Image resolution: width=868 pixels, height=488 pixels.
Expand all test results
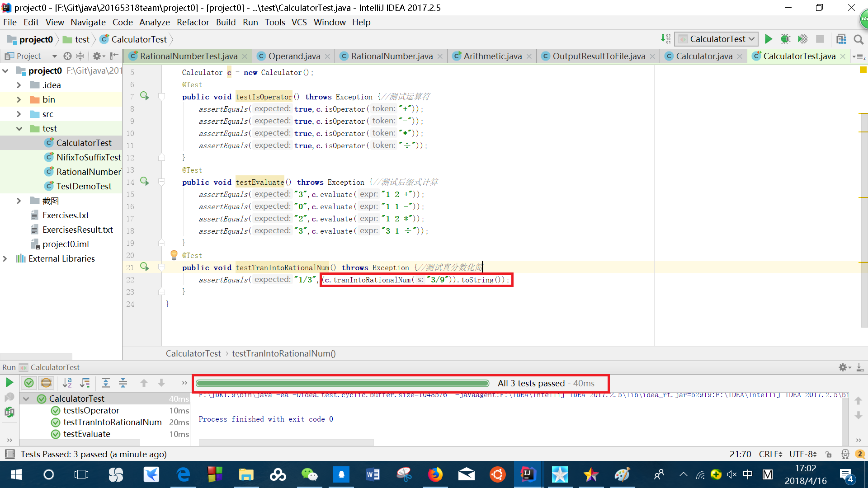click(106, 383)
